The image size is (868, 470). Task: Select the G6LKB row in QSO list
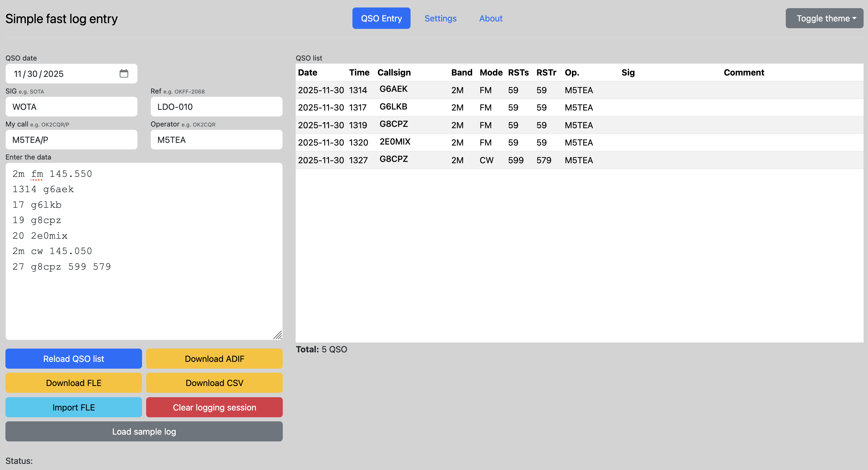pos(393,107)
